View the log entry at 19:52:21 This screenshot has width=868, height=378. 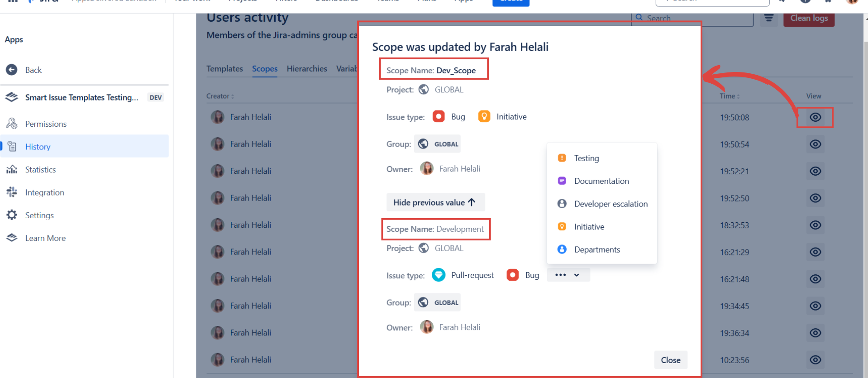pos(815,171)
